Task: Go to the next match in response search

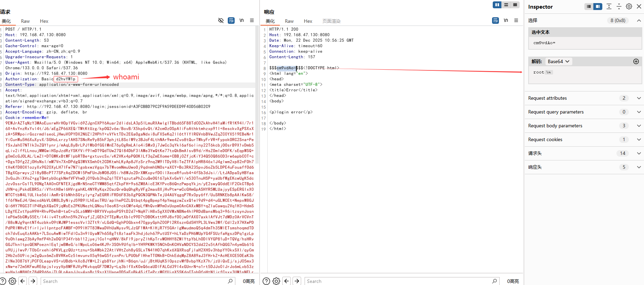Action: pos(297,281)
